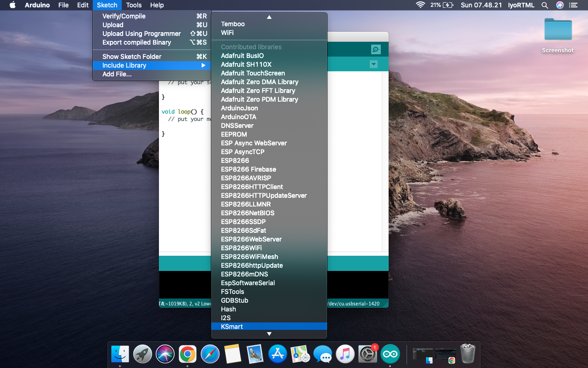Open the Apple menu
The width and height of the screenshot is (588, 368).
12,5
